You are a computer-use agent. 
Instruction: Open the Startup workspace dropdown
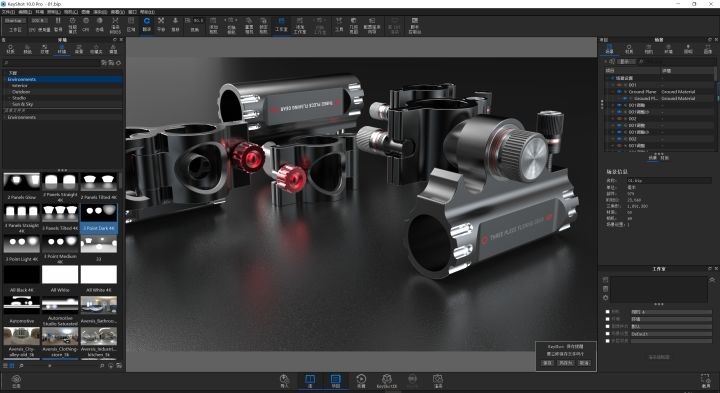(14, 21)
